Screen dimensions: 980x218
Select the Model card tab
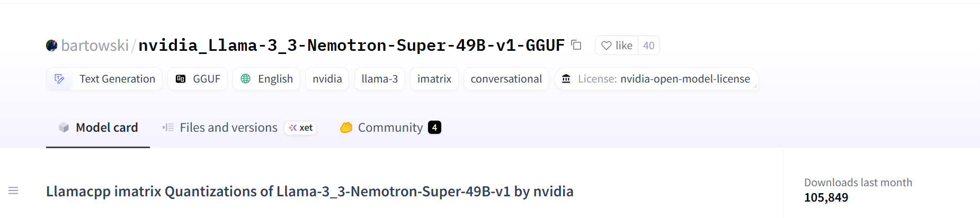[99, 128]
